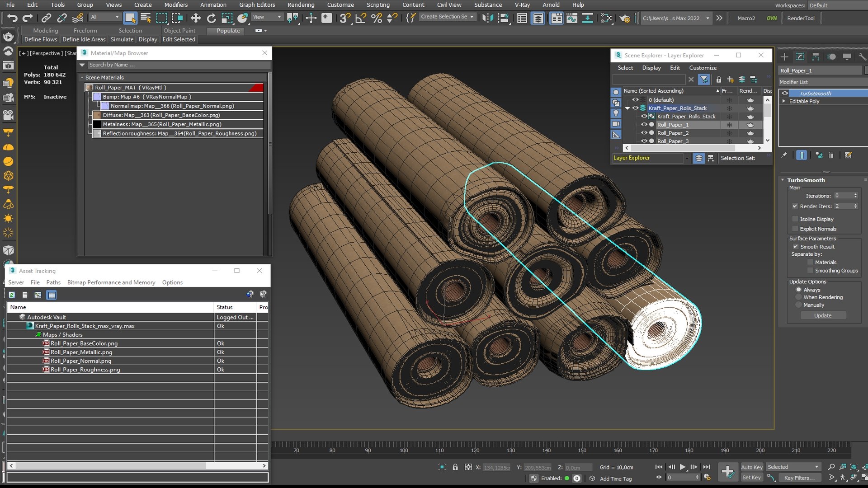Activate the Select and Link tool
This screenshot has width=868, height=488.
46,18
